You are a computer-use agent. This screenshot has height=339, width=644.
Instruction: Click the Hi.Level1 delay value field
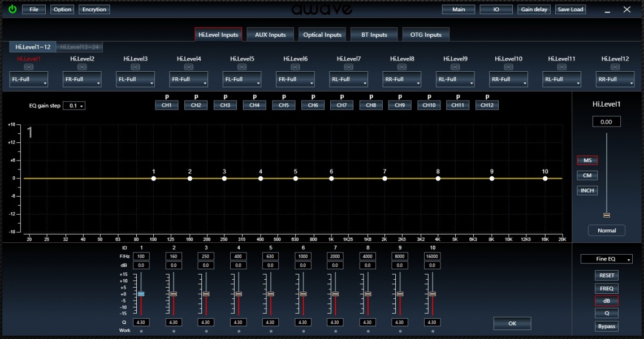pos(606,122)
